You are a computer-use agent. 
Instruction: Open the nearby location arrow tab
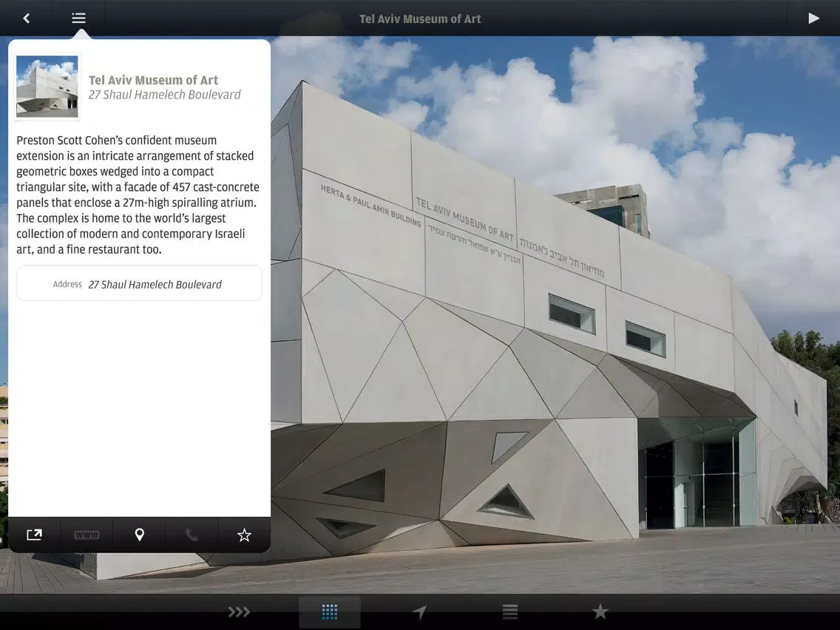(x=419, y=612)
